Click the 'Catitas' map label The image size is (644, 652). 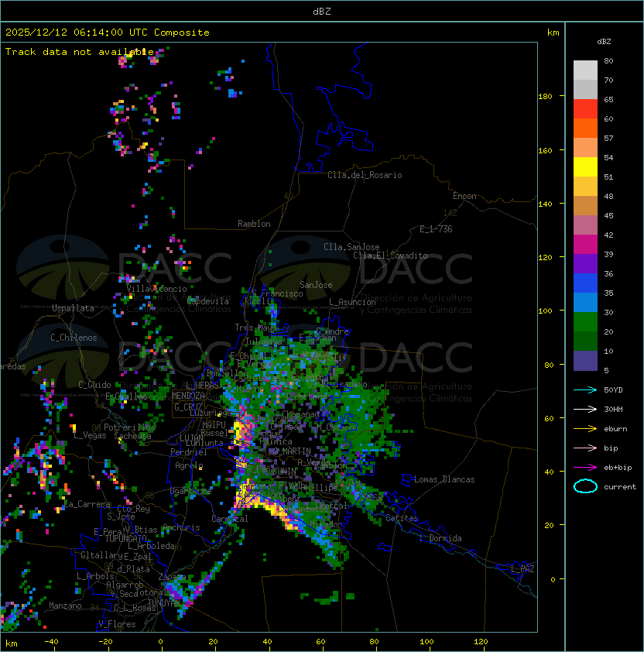tap(402, 518)
